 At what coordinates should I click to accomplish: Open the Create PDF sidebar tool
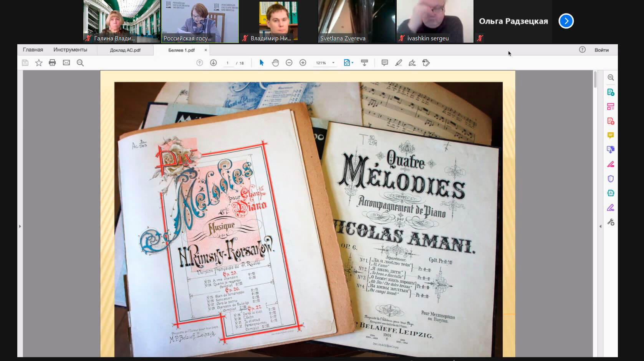point(611,121)
